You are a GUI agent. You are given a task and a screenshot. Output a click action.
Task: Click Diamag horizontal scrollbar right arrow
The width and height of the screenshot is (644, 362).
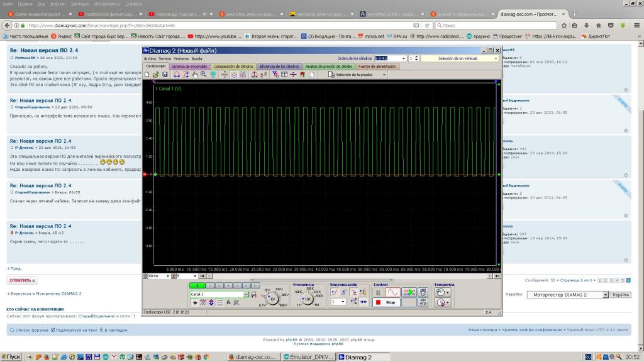point(489,277)
